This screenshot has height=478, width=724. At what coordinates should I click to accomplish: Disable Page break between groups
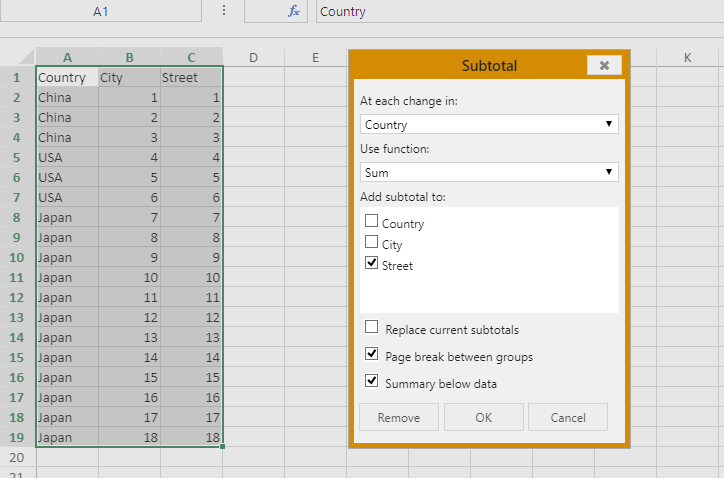(x=371, y=354)
